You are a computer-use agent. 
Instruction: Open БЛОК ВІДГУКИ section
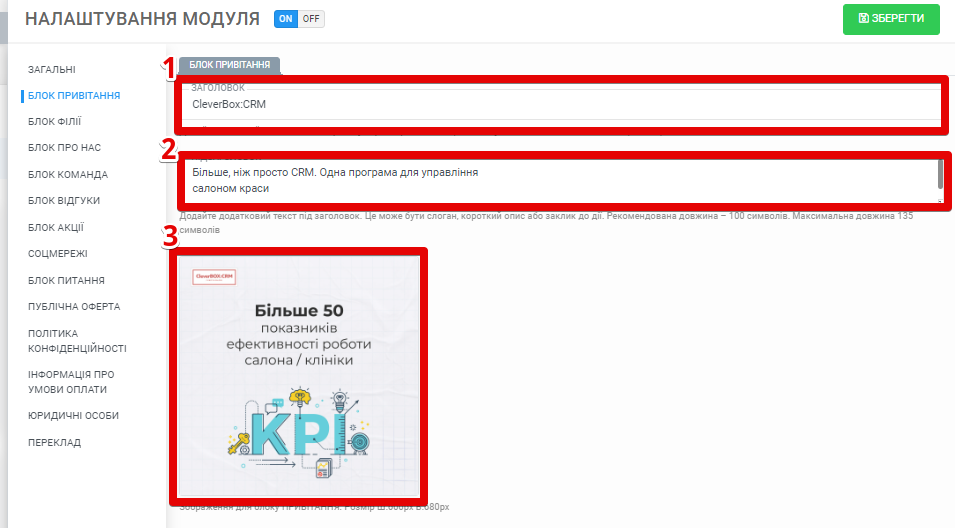click(64, 201)
